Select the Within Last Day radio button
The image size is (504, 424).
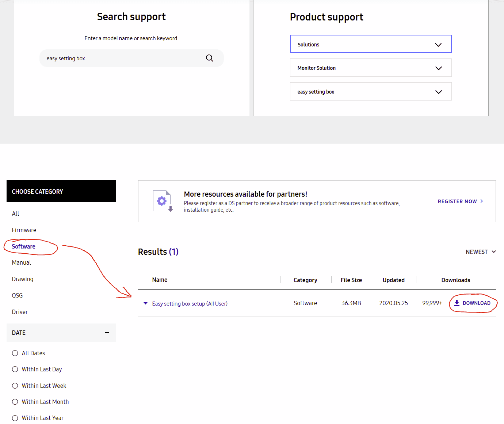coord(15,369)
